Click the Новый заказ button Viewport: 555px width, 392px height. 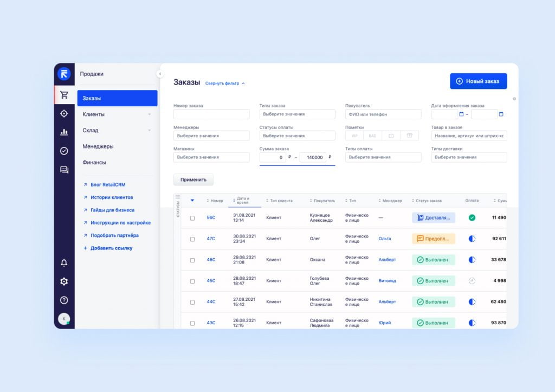[478, 81]
